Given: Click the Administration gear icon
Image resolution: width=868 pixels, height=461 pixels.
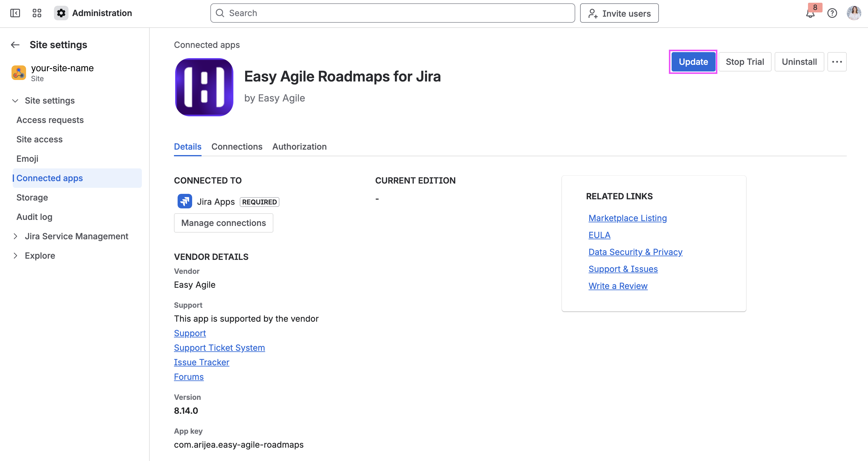Looking at the screenshot, I should coord(61,13).
